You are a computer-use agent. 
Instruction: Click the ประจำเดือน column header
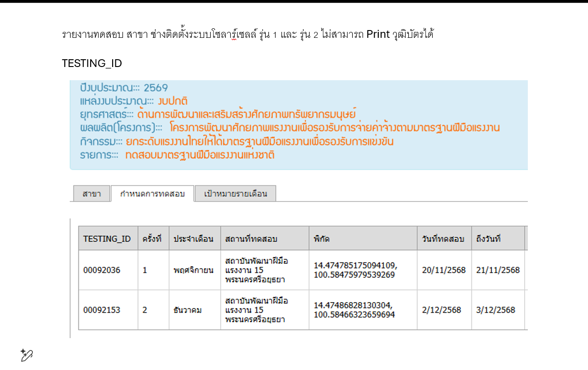pos(194,239)
